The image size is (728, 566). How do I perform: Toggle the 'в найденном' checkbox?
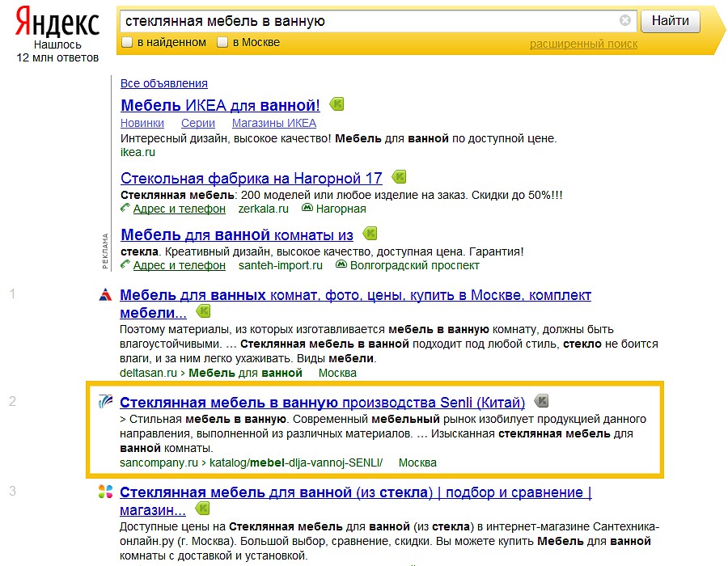click(127, 42)
